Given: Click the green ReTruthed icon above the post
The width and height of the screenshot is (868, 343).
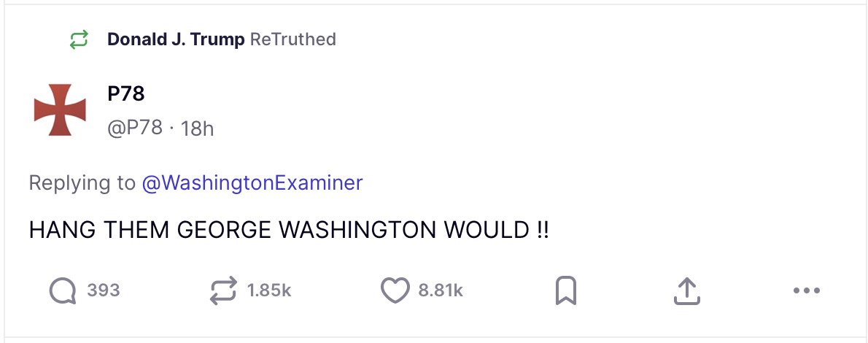Looking at the screenshot, I should point(79,40).
